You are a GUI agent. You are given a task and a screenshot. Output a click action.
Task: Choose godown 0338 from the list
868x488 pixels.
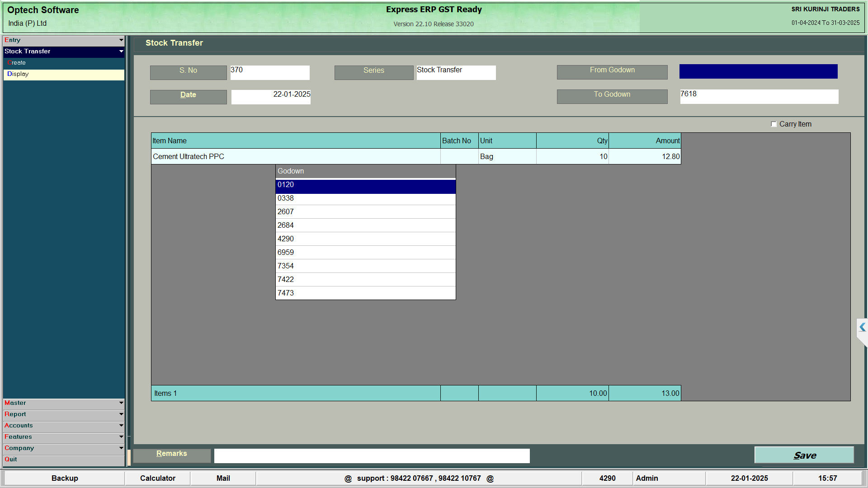coord(365,198)
